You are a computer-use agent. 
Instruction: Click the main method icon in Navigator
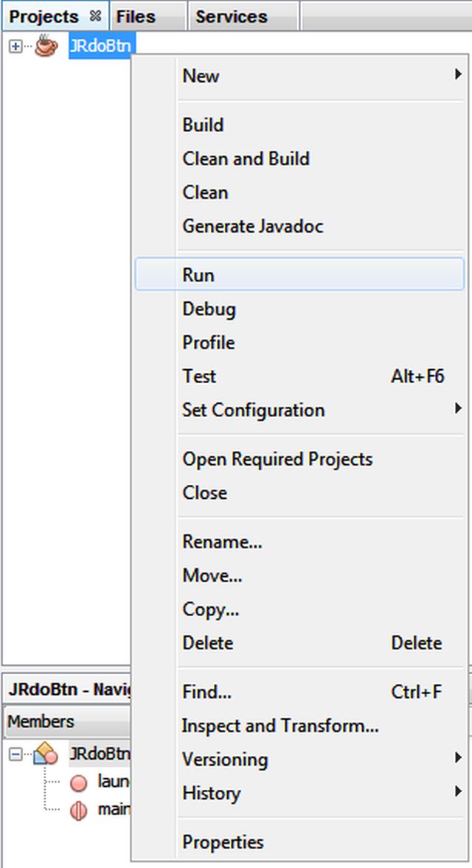coord(77,809)
